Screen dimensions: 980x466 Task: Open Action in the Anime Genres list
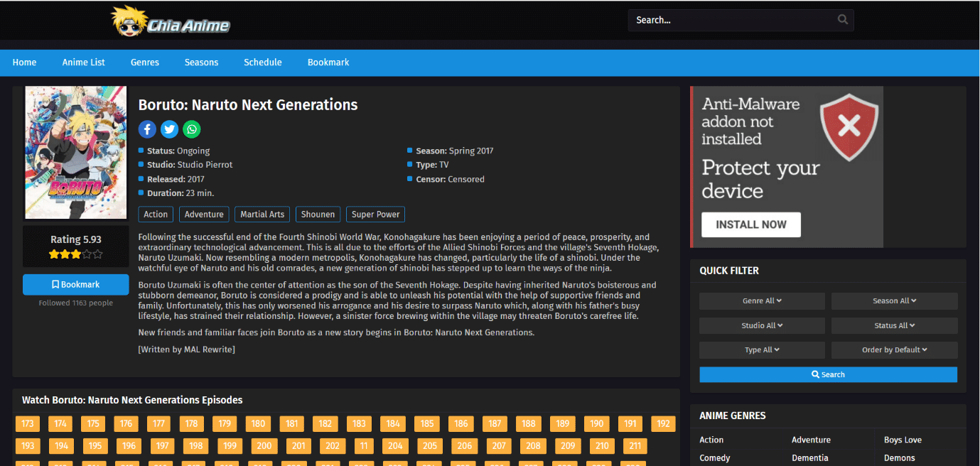tap(711, 440)
